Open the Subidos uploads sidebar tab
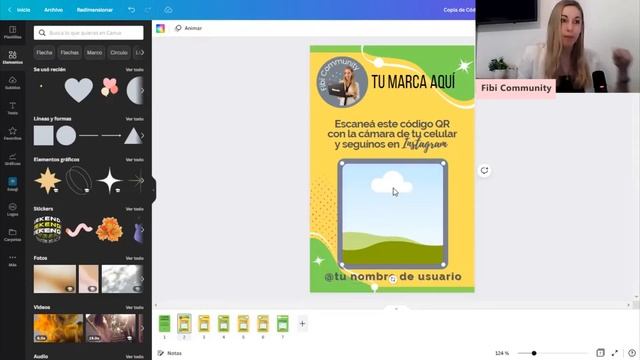The height and width of the screenshot is (360, 640). pyautogui.click(x=13, y=82)
